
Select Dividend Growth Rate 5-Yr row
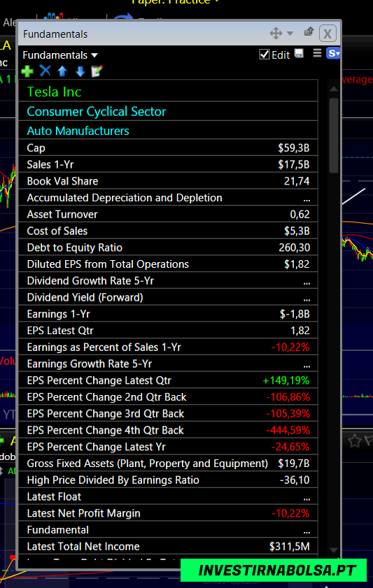coord(168,280)
